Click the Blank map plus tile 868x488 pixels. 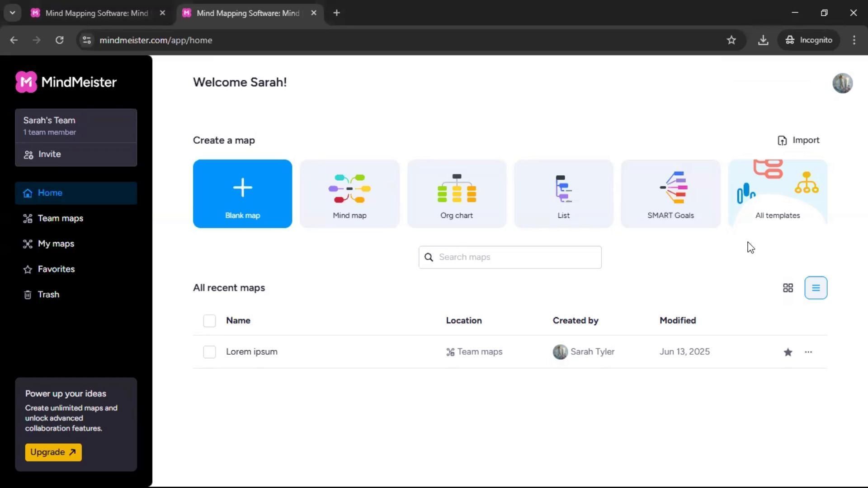pyautogui.click(x=242, y=193)
